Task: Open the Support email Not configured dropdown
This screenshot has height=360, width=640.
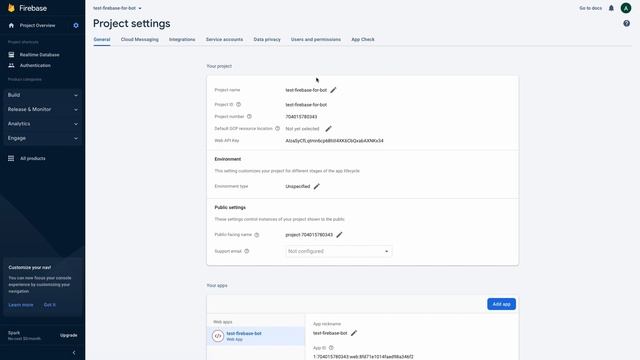Action: click(338, 251)
